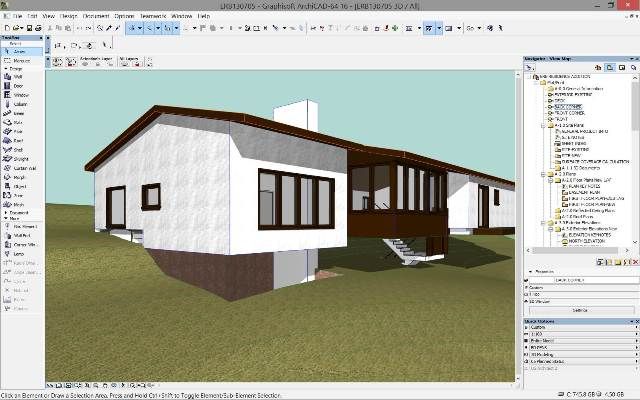This screenshot has height=400, width=640.
Task: Collapse the folder containing SHEET INDEX
Action: 543,125
